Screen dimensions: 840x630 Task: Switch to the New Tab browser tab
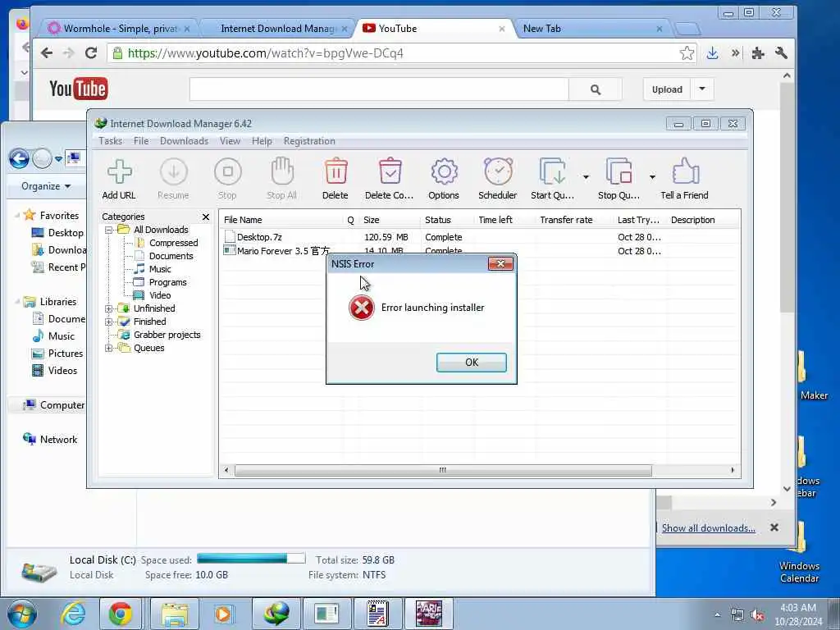(592, 29)
